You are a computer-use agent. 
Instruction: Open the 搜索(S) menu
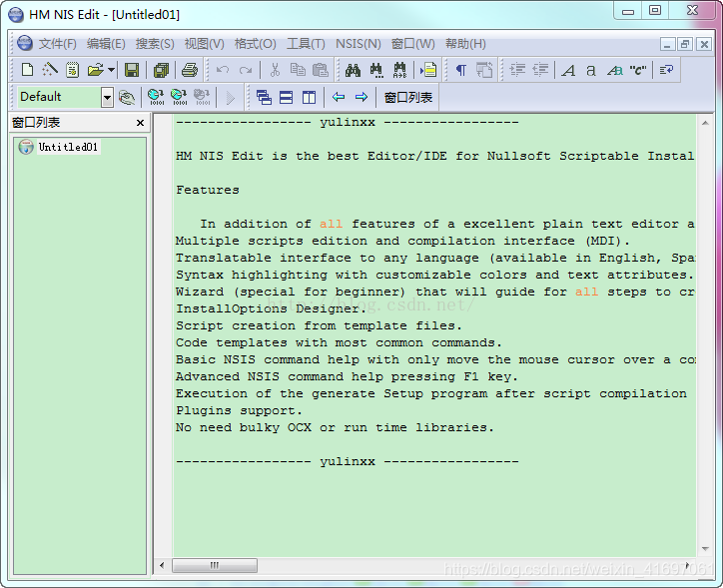tap(155, 44)
